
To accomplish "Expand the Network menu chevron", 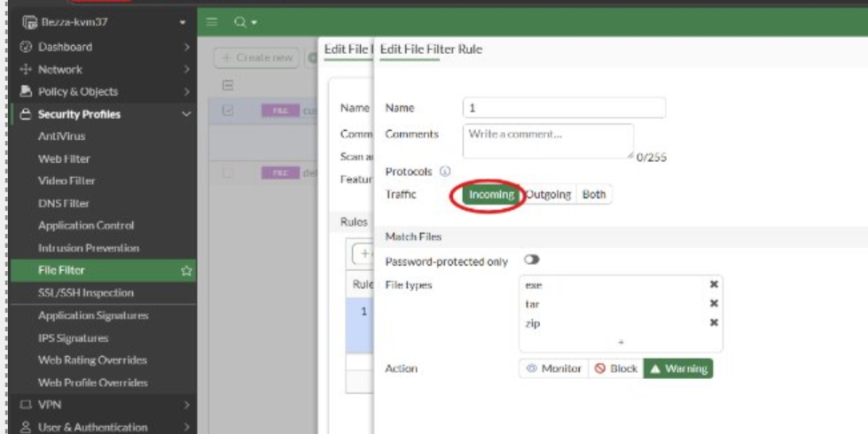I will tap(186, 70).
